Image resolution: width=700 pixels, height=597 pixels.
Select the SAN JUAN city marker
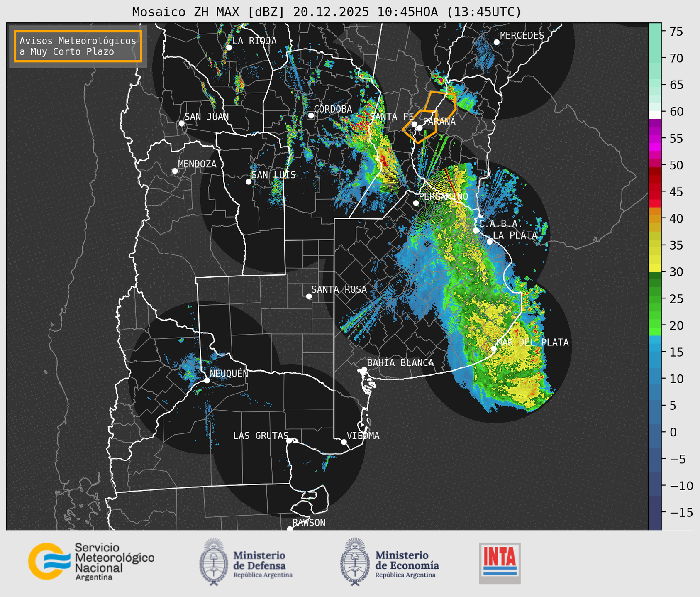click(x=181, y=123)
